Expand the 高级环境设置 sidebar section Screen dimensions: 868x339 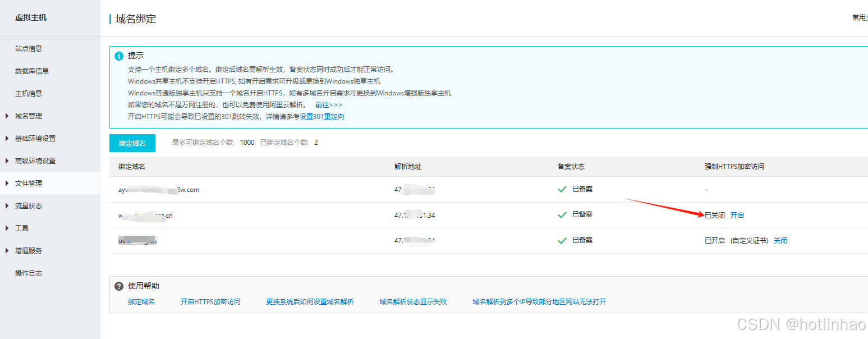pyautogui.click(x=35, y=161)
